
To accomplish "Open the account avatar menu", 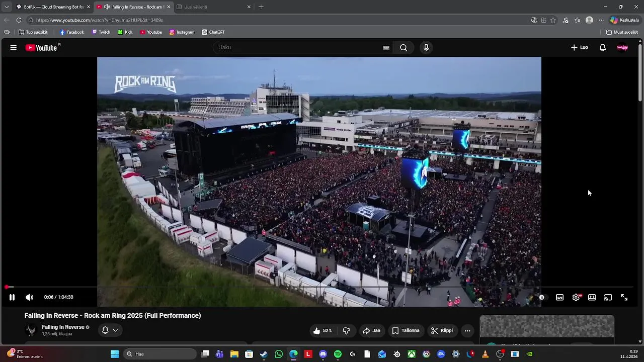I will tap(622, 48).
